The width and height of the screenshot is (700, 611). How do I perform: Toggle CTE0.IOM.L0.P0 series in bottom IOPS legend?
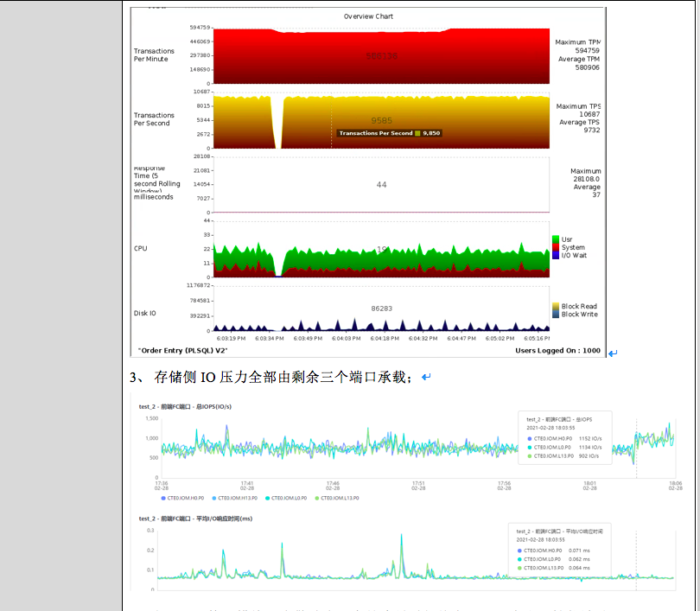tap(286, 498)
